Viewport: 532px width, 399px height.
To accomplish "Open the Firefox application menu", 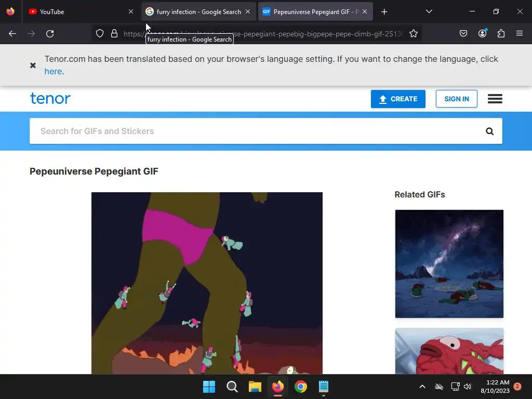I will coord(520,33).
